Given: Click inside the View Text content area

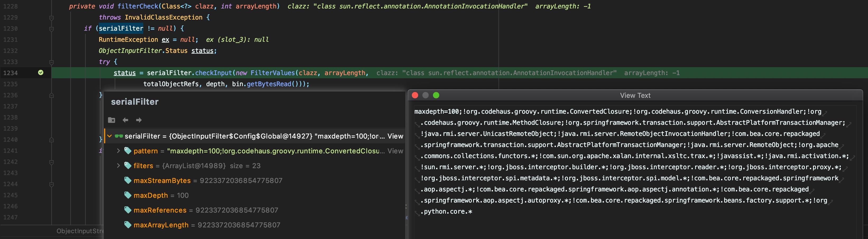Looking at the screenshot, I should point(635,172).
